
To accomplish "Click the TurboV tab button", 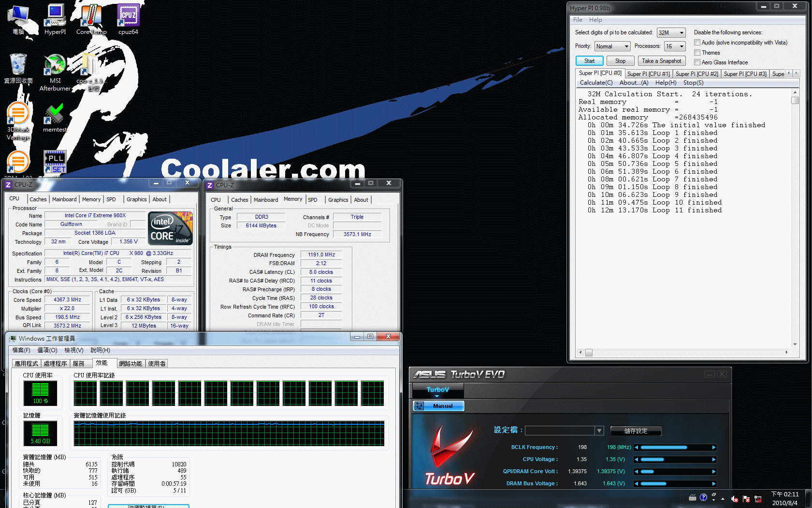I will 437,390.
